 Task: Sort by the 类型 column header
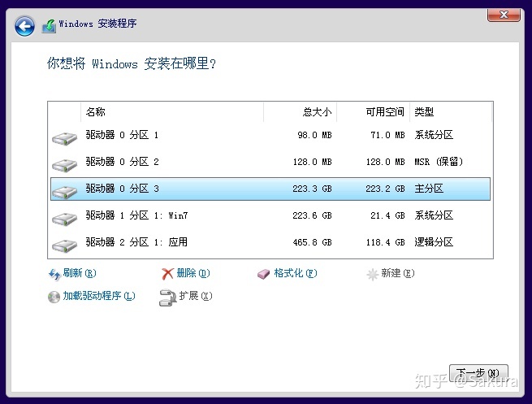click(451, 111)
